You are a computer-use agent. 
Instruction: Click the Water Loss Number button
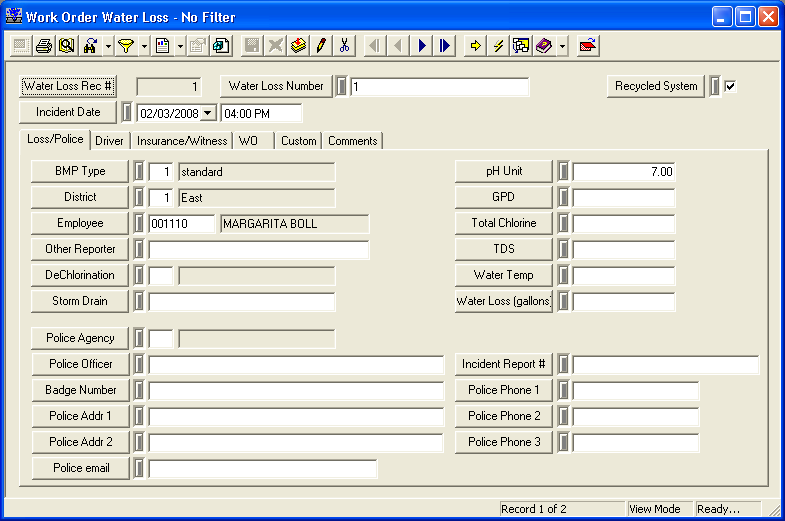[x=276, y=86]
